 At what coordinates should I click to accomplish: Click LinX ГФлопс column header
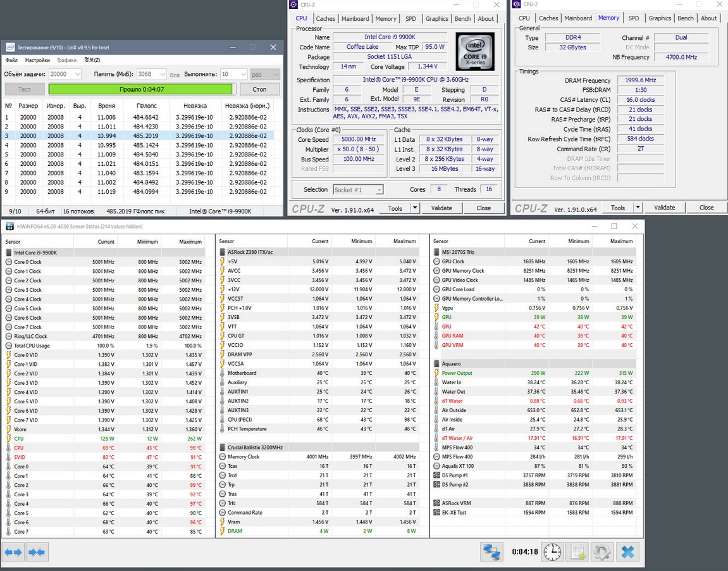(x=146, y=106)
